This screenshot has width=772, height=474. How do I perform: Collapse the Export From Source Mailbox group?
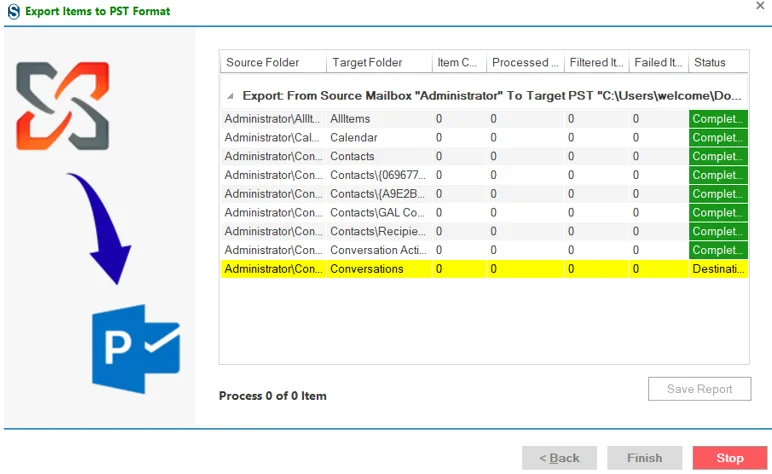pos(230,96)
